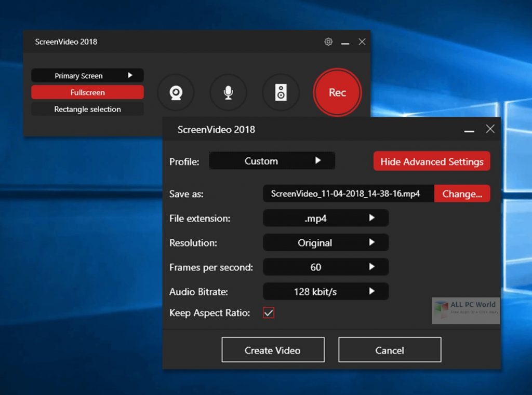Toggle microphone recording icon
The width and height of the screenshot is (532, 395).
pos(229,92)
